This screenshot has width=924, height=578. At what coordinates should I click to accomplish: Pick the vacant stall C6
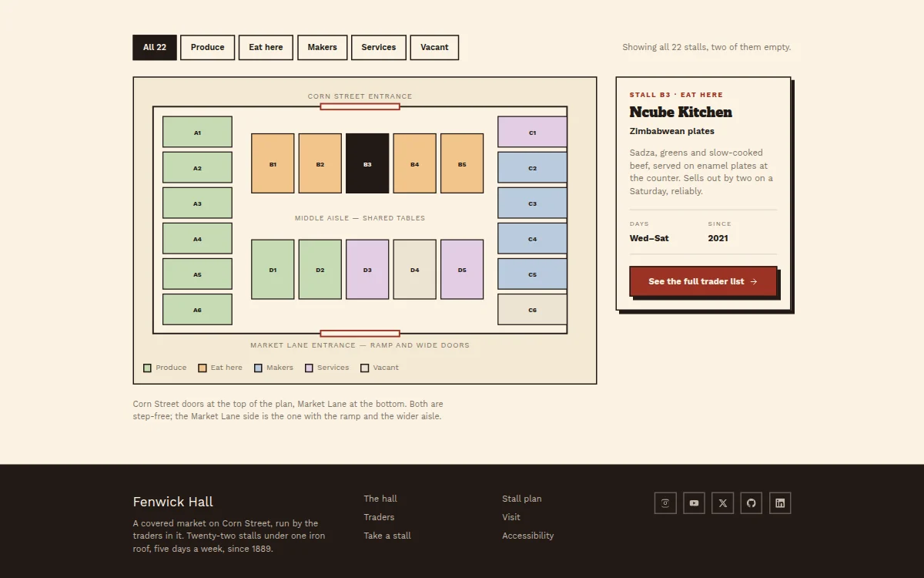coord(532,309)
